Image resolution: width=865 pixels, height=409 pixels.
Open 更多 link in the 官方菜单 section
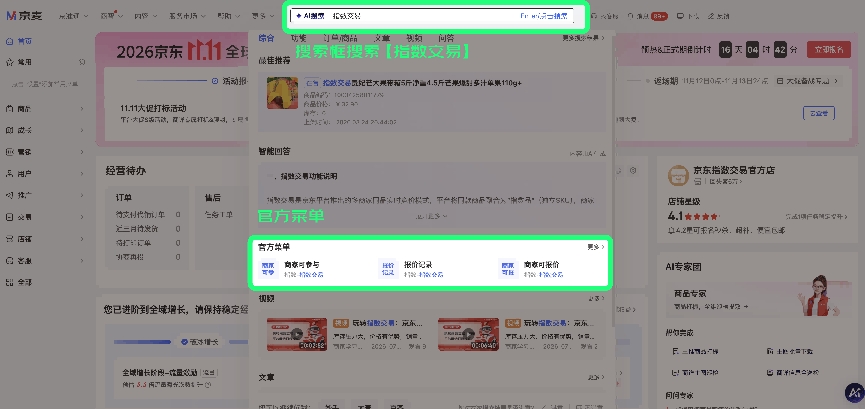tap(596, 247)
